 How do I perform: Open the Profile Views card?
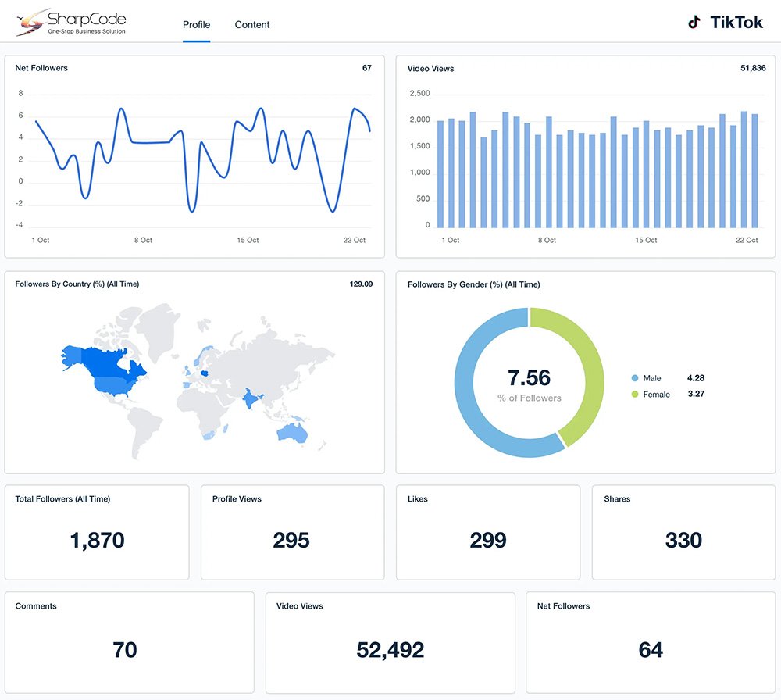click(x=292, y=532)
